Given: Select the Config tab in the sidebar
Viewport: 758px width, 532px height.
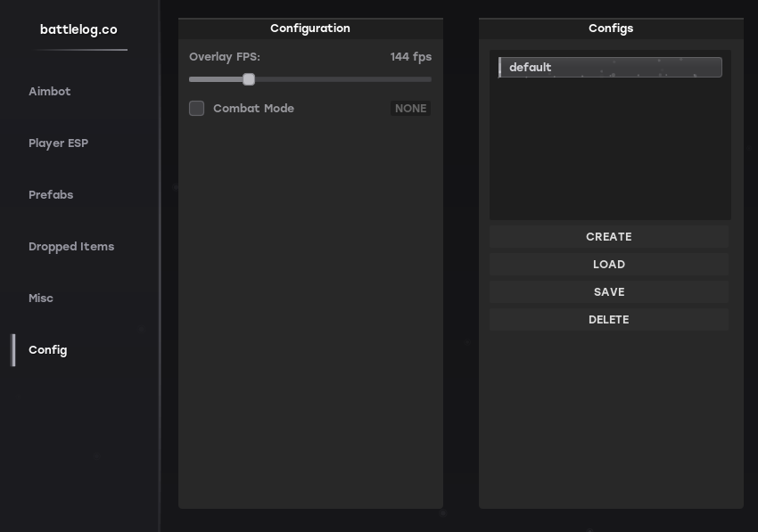Looking at the screenshot, I should tap(47, 350).
